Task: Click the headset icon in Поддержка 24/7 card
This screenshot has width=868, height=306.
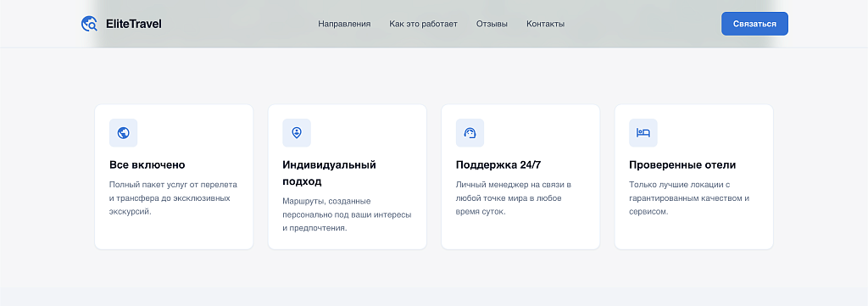Action: tap(470, 133)
